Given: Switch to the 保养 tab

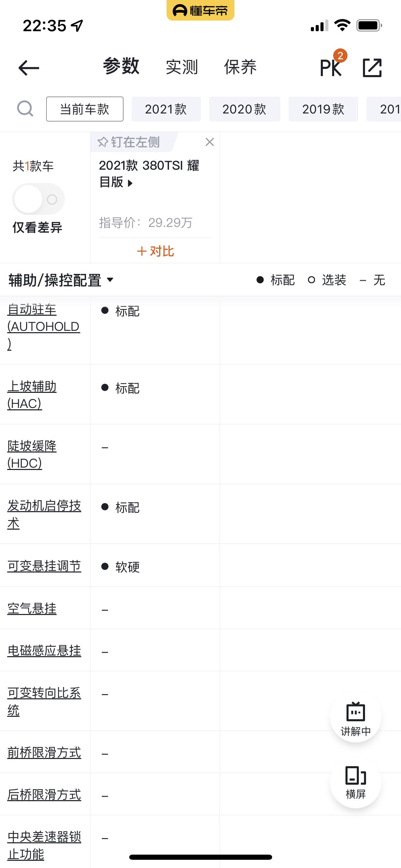Looking at the screenshot, I should (x=240, y=67).
